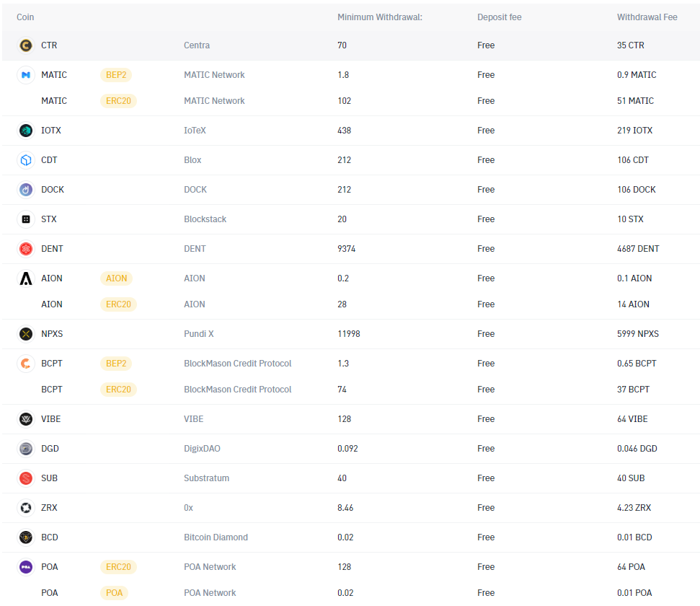Click the red DENT coin icon
The width and height of the screenshot is (700, 606).
coord(26,248)
